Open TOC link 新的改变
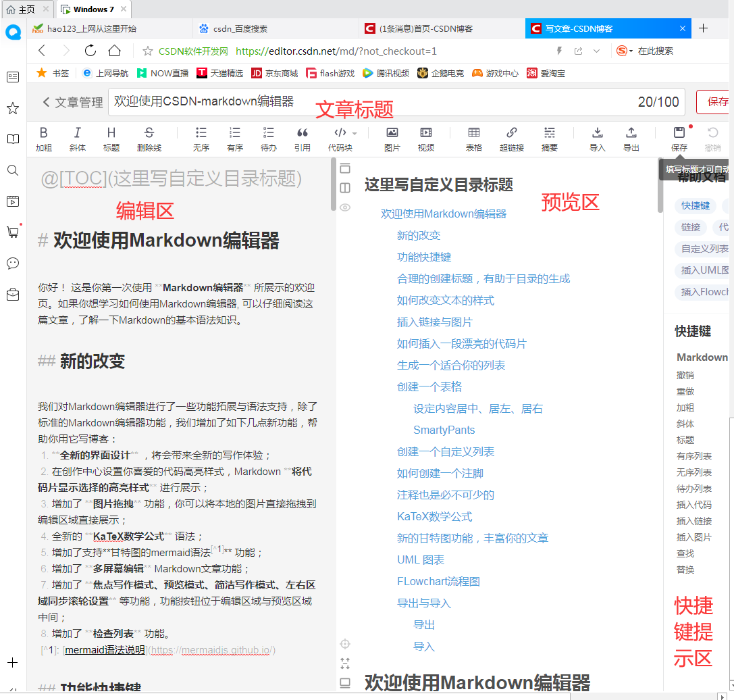734x700 pixels. 419,235
